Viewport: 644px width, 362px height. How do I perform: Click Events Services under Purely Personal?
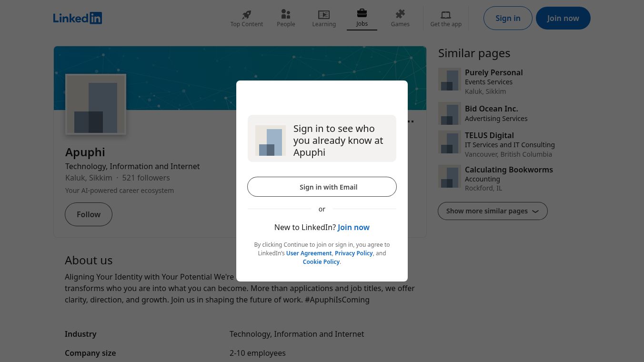[x=489, y=82]
